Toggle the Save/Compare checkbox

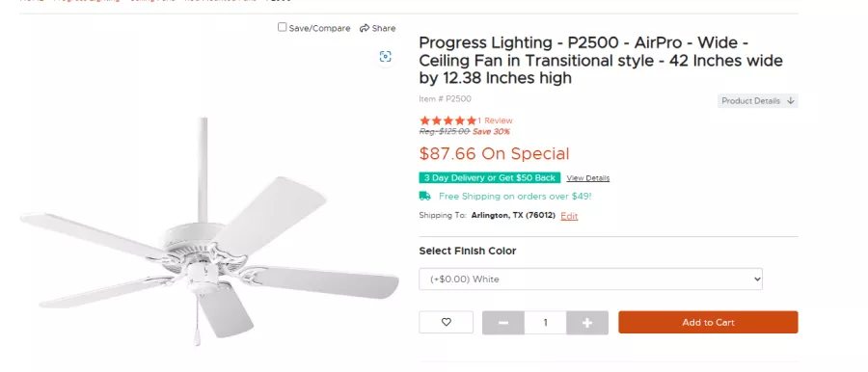[283, 27]
